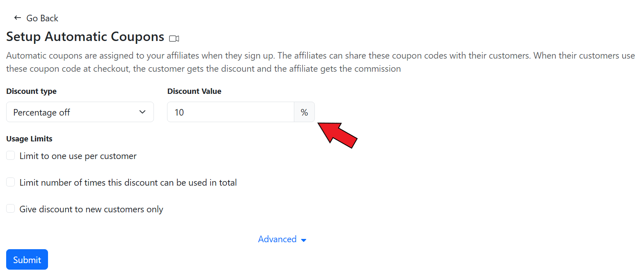644x275 pixels.
Task: Click the Discount Value field label
Action: [194, 91]
